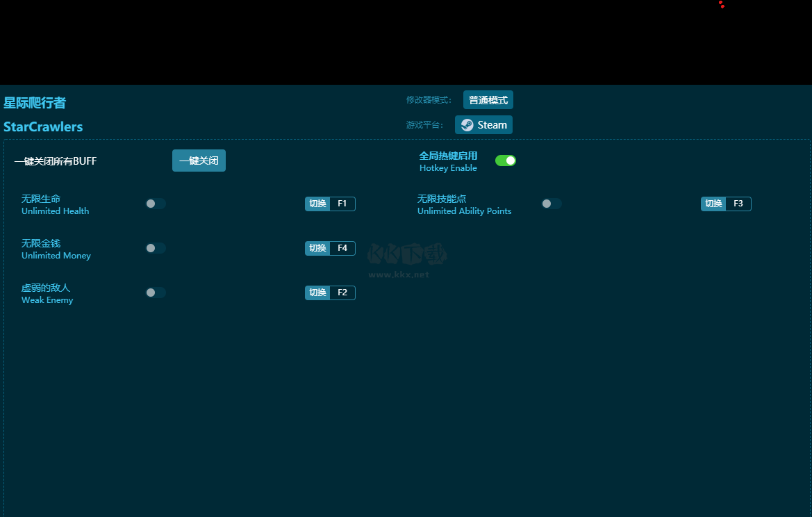
Task: Click the Unlimited Health label
Action: 55,211
